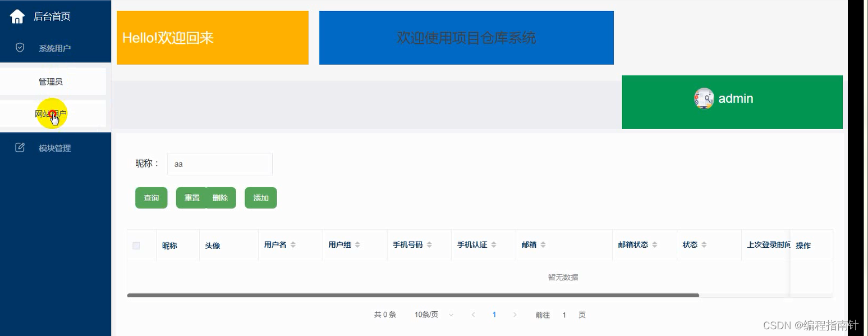
Task: Sort by 用户名 column arrows
Action: (x=293, y=245)
